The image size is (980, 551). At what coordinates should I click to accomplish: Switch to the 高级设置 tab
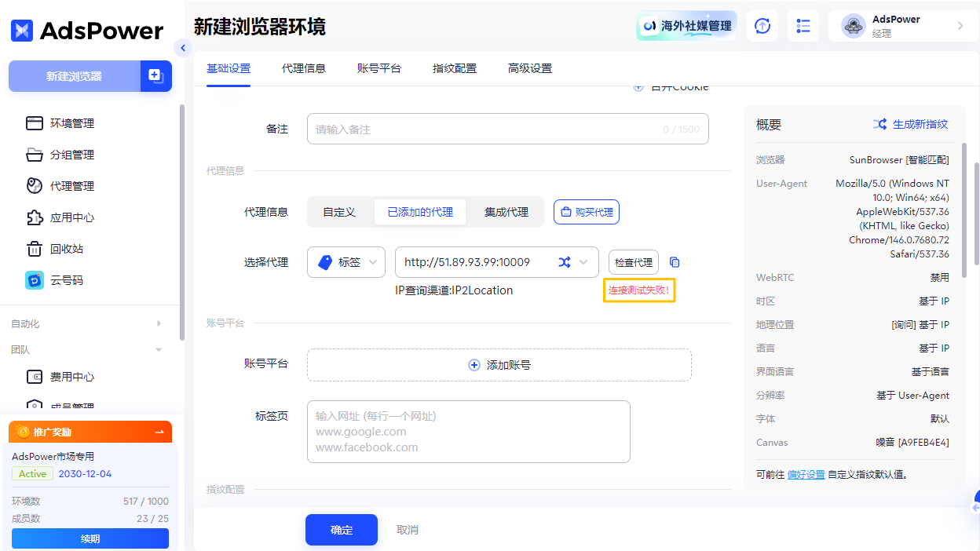[x=529, y=68]
